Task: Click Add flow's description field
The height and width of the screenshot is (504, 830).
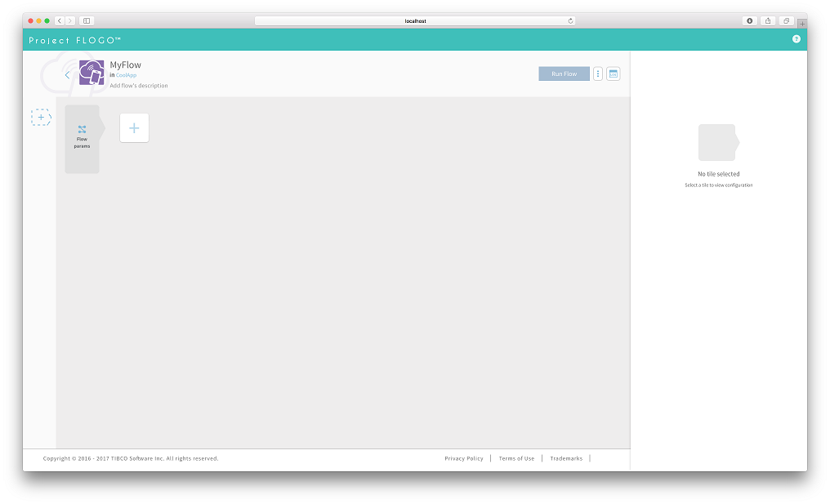Action: [139, 85]
